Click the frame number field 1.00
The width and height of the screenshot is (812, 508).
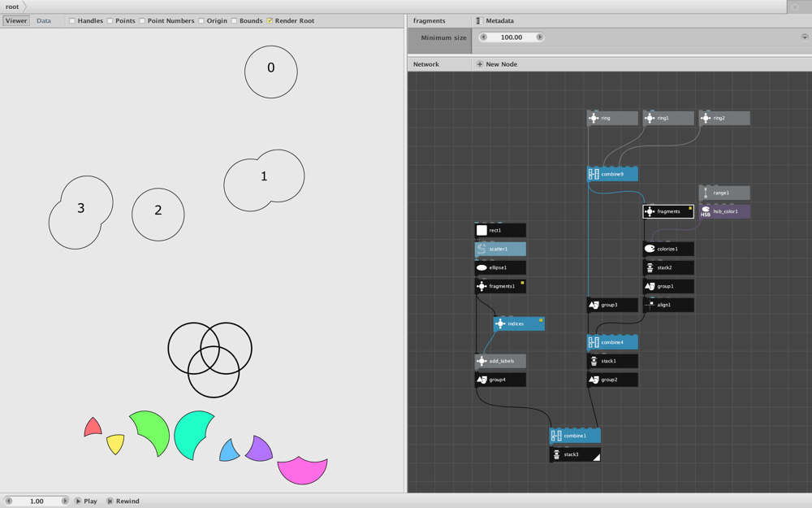coord(37,501)
